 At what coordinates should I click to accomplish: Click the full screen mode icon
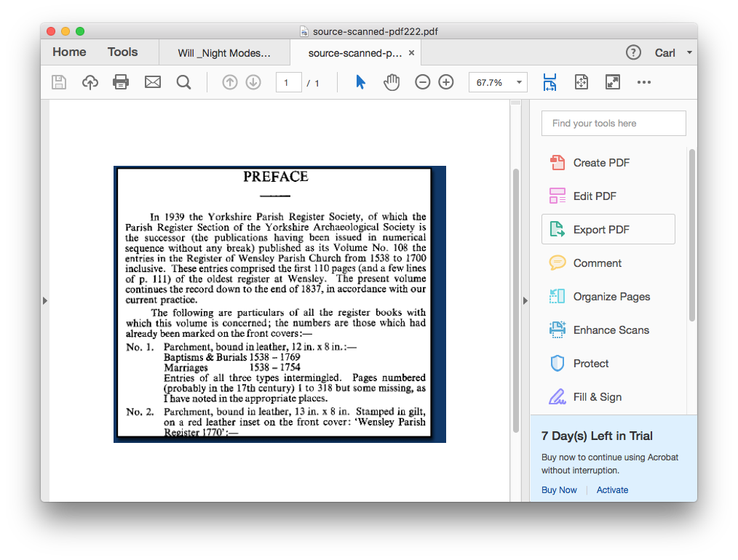613,81
